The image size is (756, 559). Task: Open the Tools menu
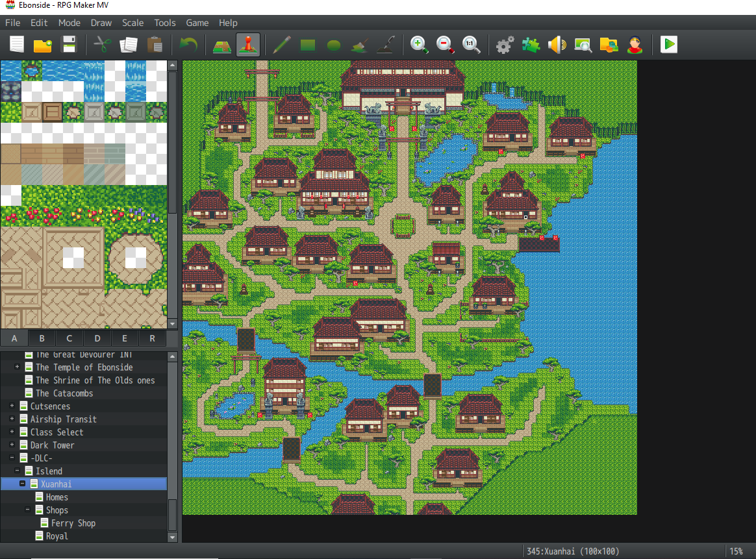coord(165,23)
